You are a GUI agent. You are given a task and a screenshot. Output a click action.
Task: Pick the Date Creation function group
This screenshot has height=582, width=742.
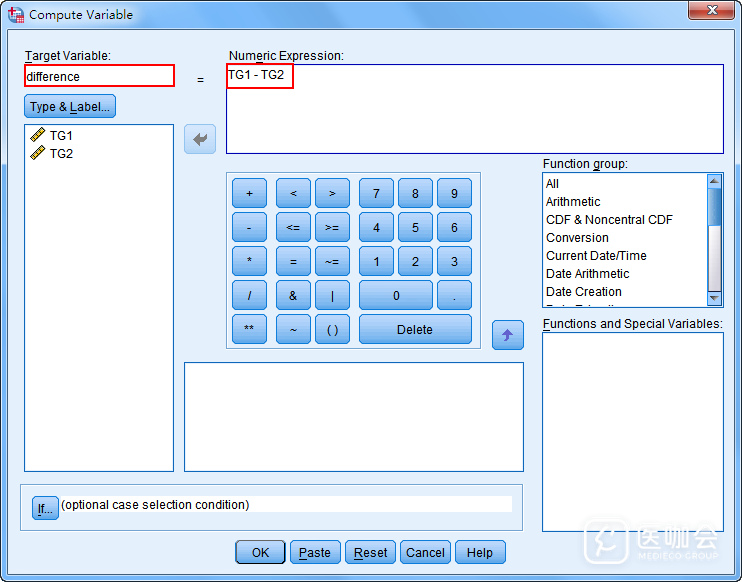pyautogui.click(x=583, y=292)
